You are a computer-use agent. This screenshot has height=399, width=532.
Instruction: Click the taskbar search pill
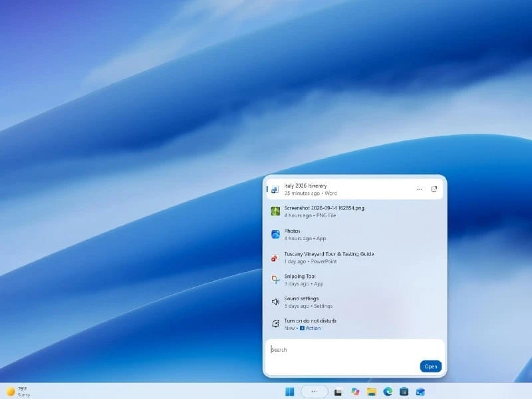pyautogui.click(x=314, y=392)
